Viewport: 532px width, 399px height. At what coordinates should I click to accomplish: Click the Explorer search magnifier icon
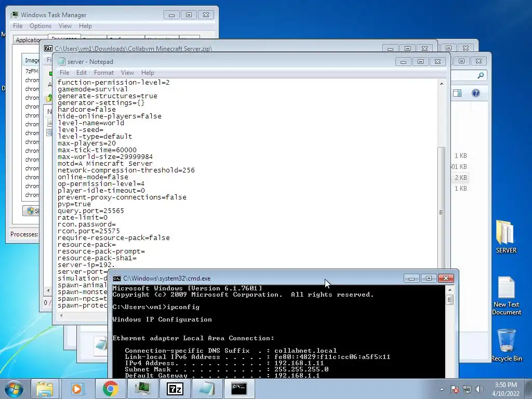coord(481,75)
